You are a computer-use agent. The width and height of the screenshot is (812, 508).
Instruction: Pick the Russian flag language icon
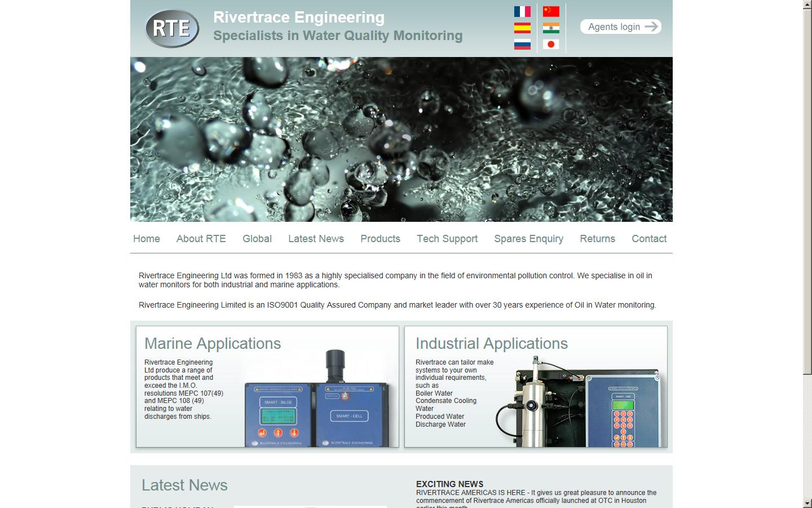(522, 44)
